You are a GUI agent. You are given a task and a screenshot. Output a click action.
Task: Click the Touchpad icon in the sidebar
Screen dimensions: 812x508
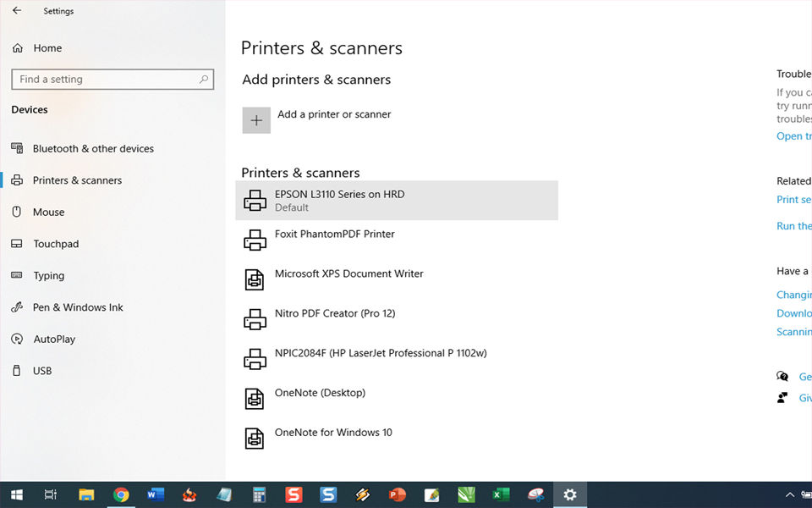click(x=18, y=244)
